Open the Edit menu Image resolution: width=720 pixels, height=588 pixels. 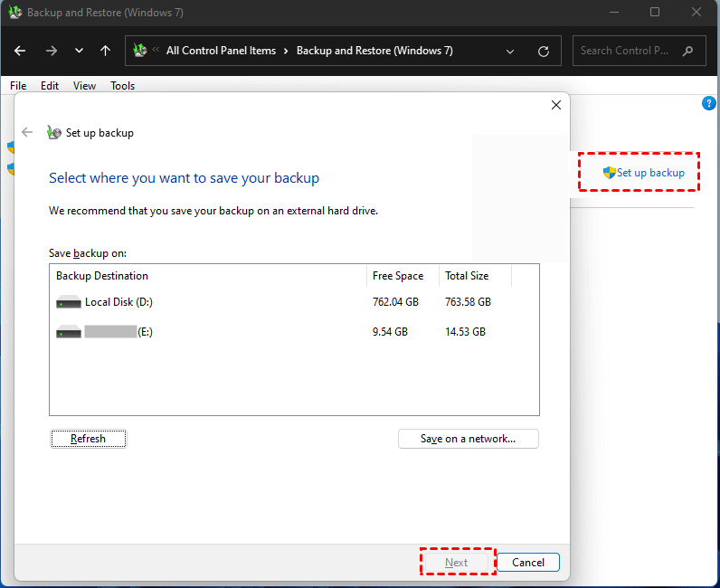click(50, 86)
